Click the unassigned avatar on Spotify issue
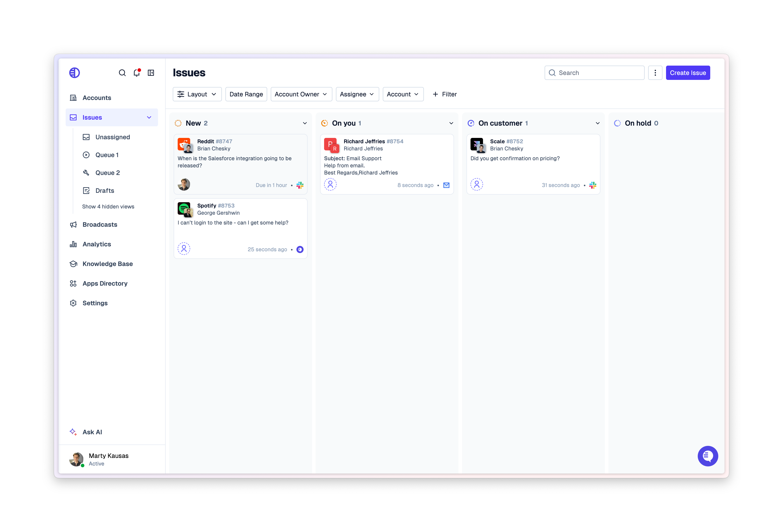This screenshot has width=783, height=532. 184,249
